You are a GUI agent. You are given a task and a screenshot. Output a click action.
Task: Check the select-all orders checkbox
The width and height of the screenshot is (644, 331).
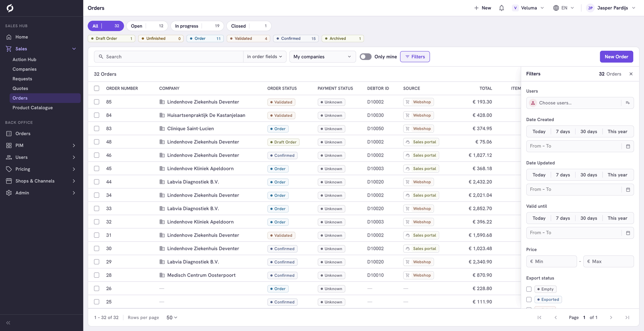coord(97,88)
